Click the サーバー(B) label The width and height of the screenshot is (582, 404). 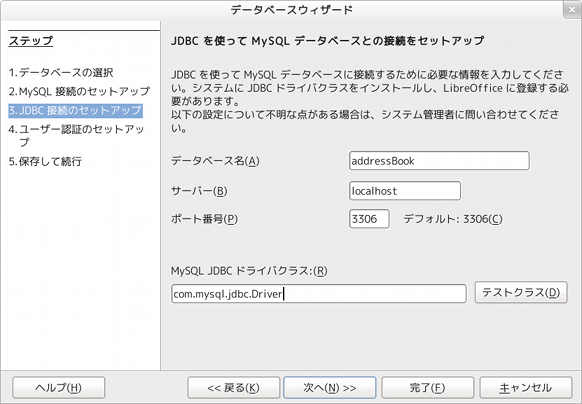point(199,191)
